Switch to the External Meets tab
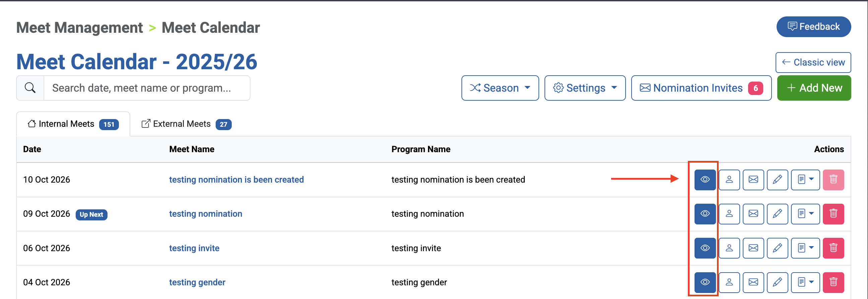This screenshot has height=299, width=868. pyautogui.click(x=186, y=124)
